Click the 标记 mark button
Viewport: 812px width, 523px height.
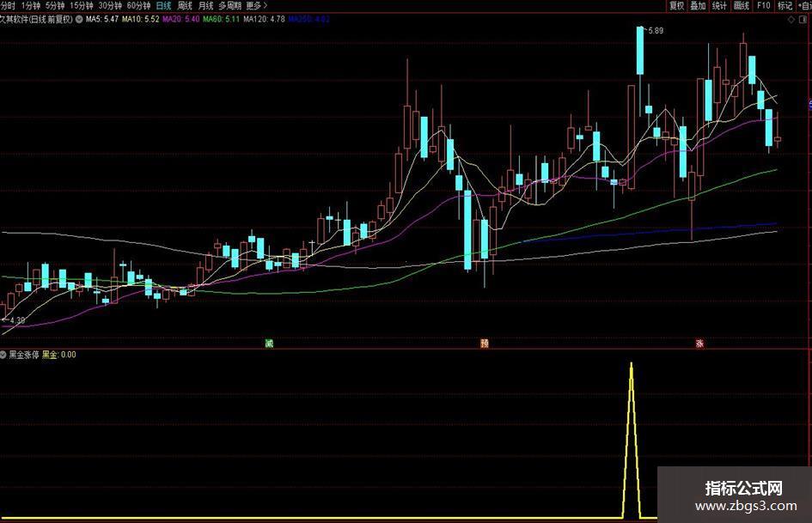(x=785, y=6)
